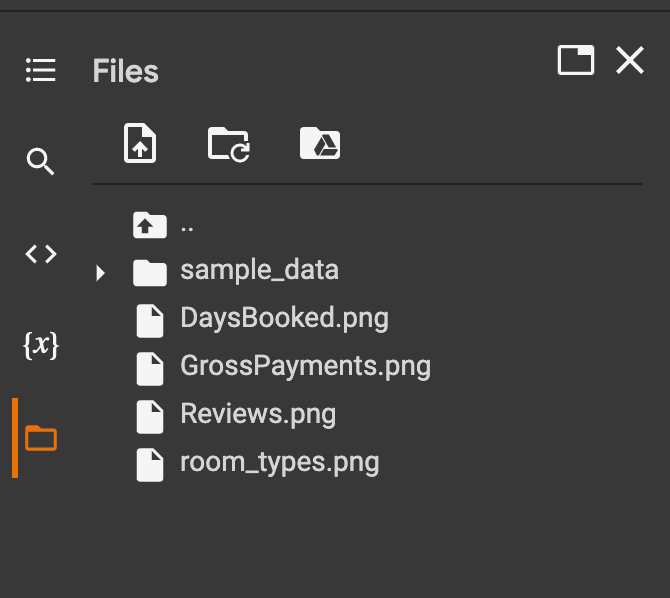
Task: Select DaysBooked.png file
Action: point(284,318)
